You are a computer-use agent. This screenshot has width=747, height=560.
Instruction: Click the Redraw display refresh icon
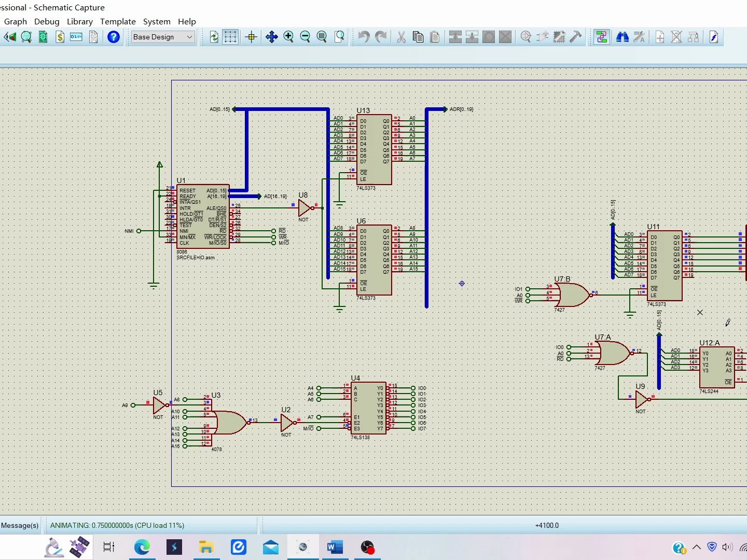click(214, 37)
